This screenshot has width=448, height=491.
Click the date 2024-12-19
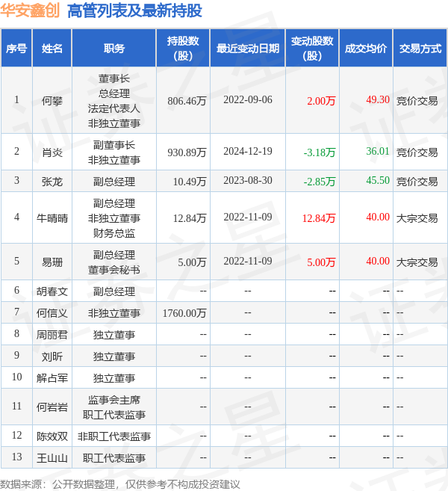(248, 152)
